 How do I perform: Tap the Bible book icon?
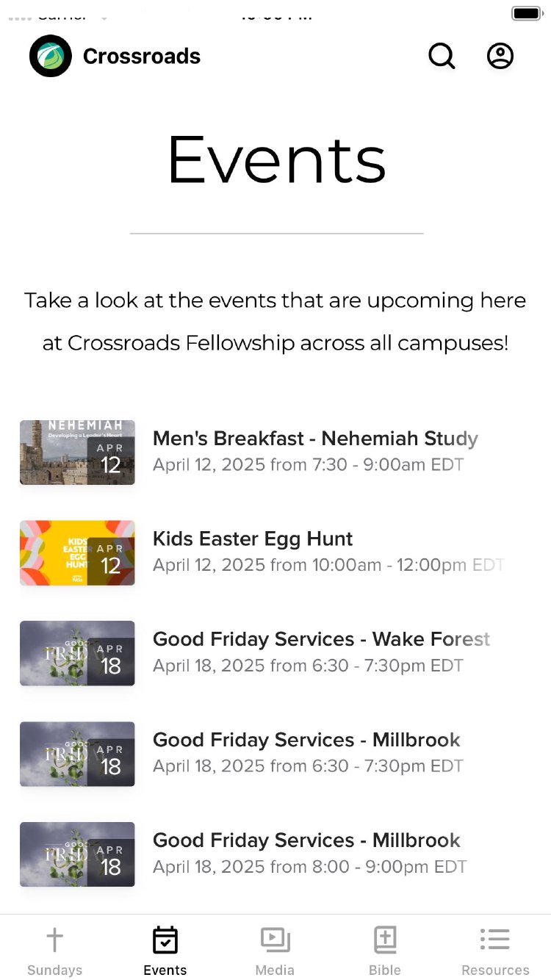[x=385, y=940]
